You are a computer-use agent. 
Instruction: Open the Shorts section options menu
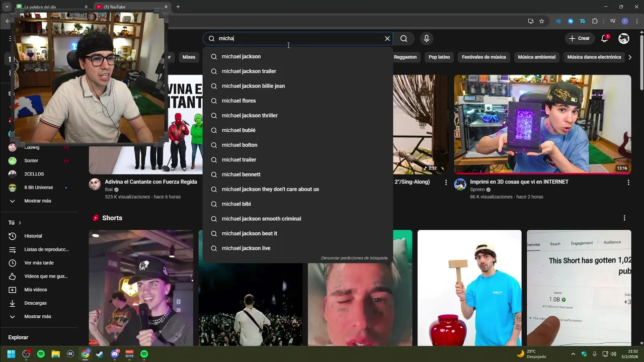[624, 218]
